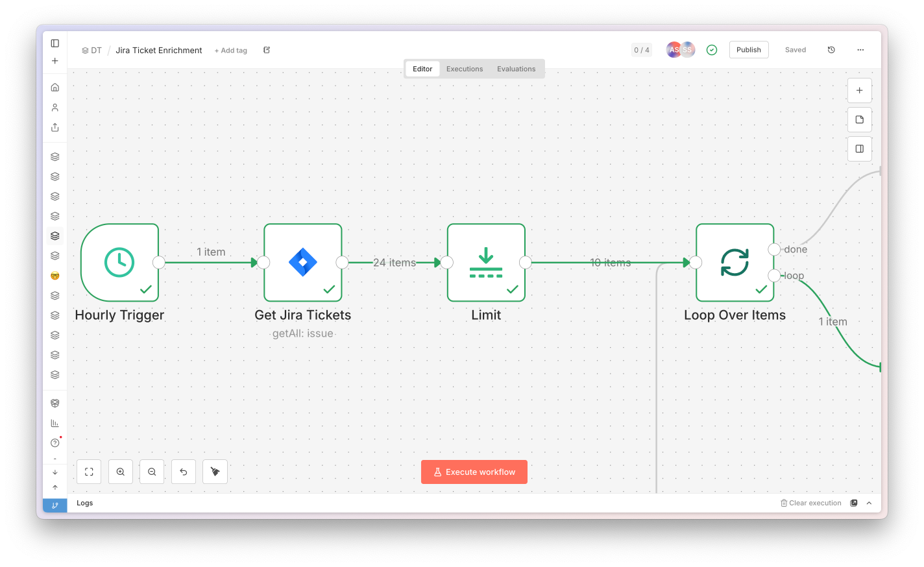Open the Personal user icon in sidebar
Viewport: 924px width, 567px height.
point(55,107)
